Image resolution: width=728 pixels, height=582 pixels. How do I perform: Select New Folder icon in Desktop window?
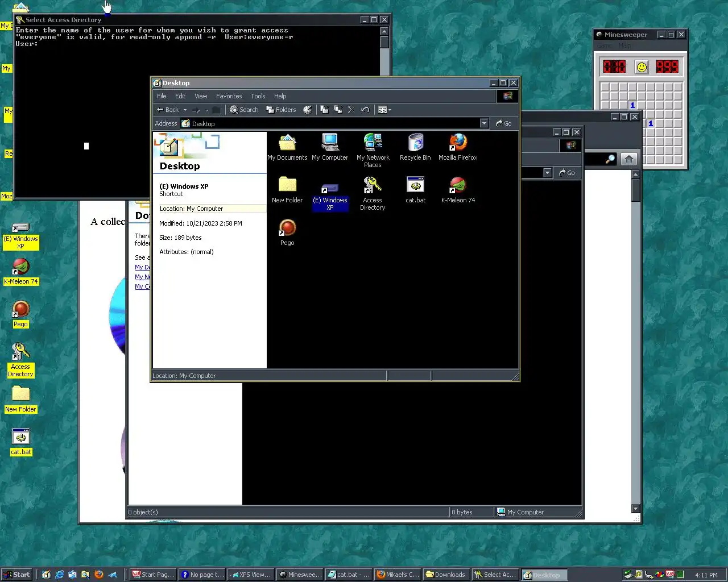tap(287, 190)
